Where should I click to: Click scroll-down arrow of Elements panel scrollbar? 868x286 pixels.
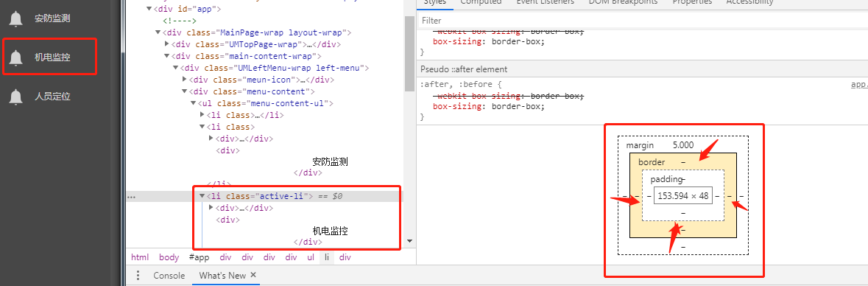click(x=409, y=242)
